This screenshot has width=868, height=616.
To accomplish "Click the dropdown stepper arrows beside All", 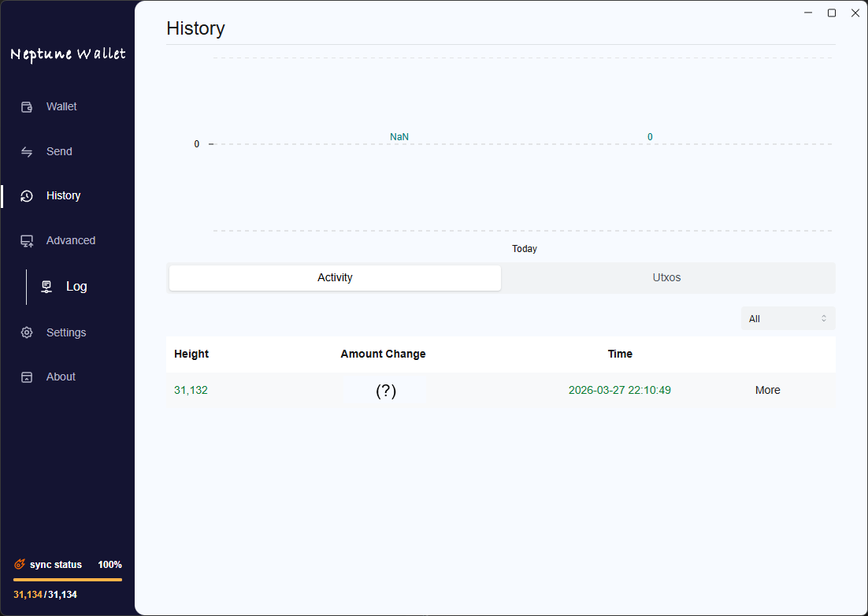I will tap(825, 318).
